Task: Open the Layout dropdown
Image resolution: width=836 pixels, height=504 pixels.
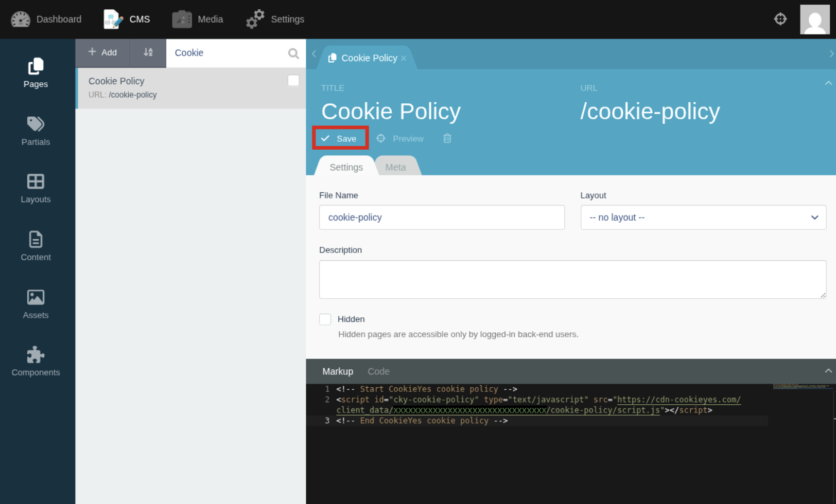Action: tap(703, 218)
